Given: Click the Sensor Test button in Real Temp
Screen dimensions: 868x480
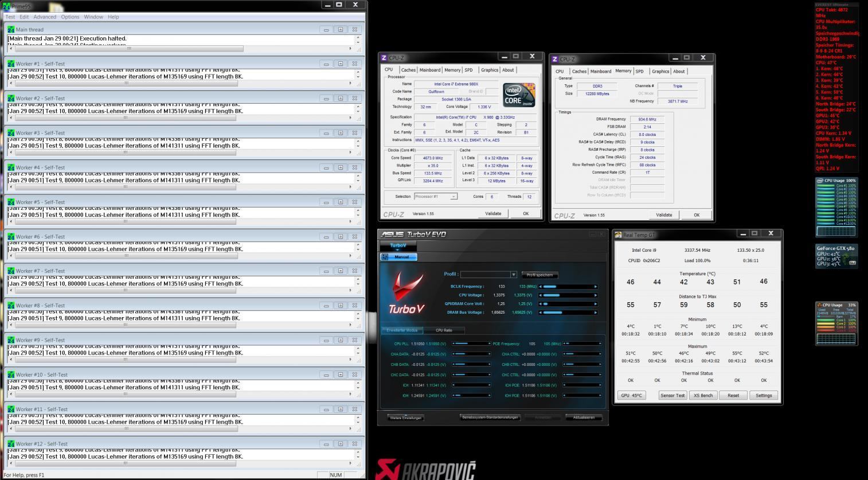Looking at the screenshot, I should (x=672, y=395).
